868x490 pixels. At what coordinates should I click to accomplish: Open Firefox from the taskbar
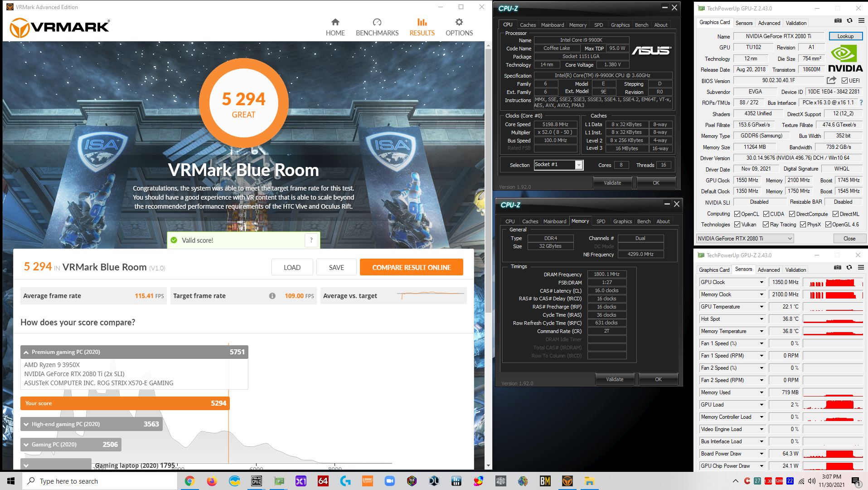point(212,481)
